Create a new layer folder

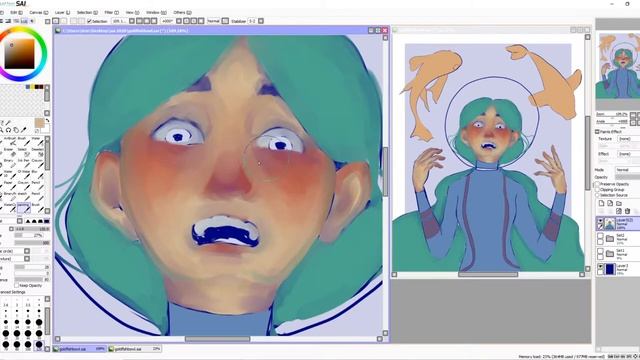(x=619, y=203)
